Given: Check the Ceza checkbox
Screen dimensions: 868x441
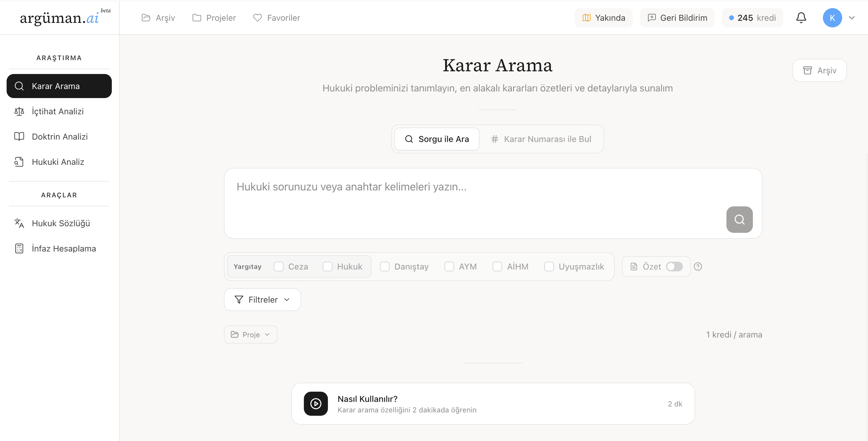Looking at the screenshot, I should click(x=278, y=267).
